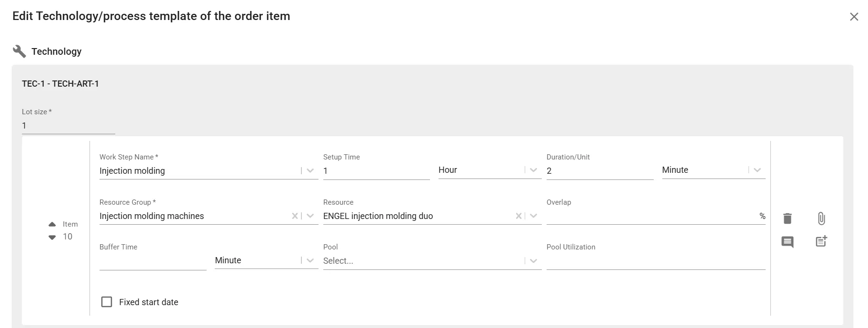The image size is (868, 328).
Task: Move item down with the down arrow
Action: click(x=52, y=237)
